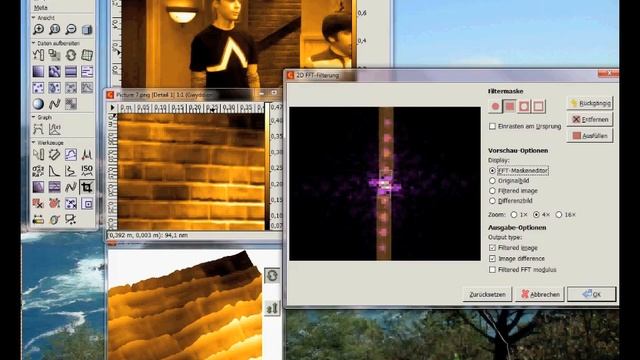Open the 3D view cube icon
Screen dimensions: 640x360
87,29
